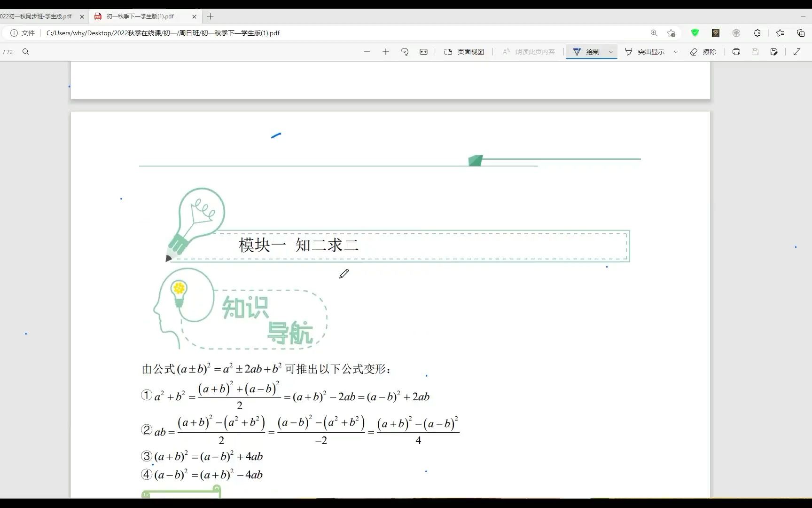Click 朗读此页内容 read aloud button
This screenshot has width=812, height=508.
[529, 52]
